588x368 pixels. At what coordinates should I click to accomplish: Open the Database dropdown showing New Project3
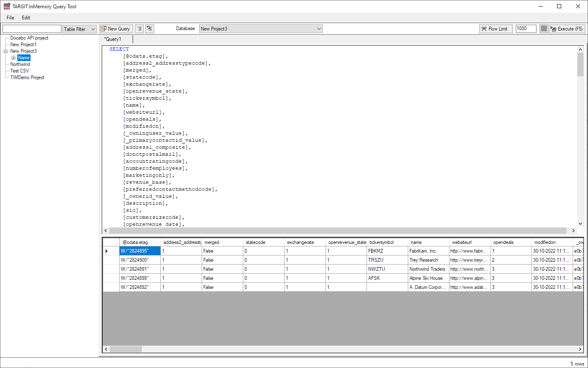(261, 29)
